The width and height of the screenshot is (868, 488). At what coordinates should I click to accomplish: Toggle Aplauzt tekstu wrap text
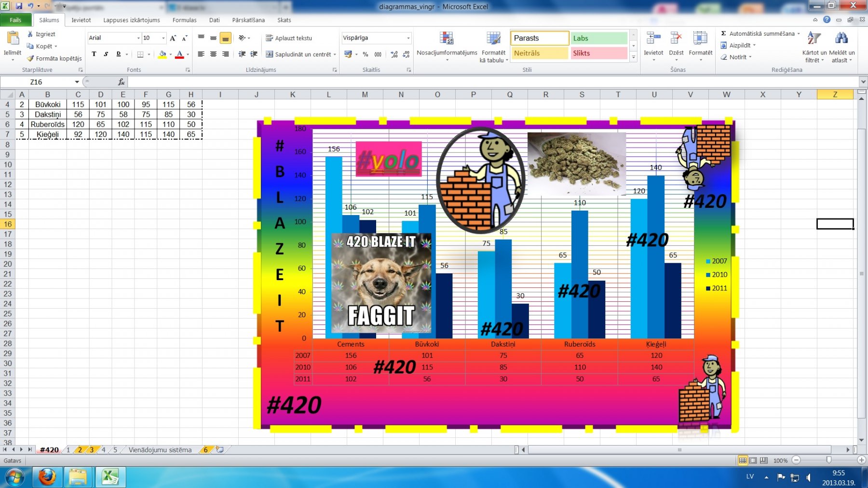tap(289, 38)
